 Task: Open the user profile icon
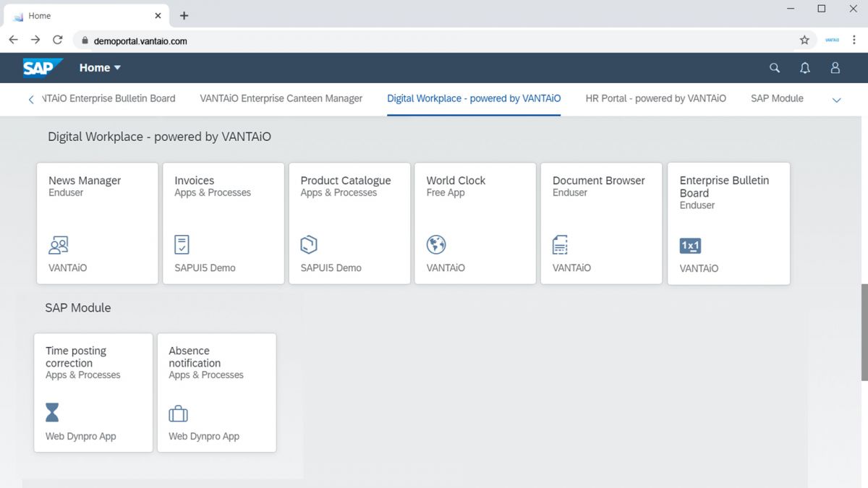(835, 68)
